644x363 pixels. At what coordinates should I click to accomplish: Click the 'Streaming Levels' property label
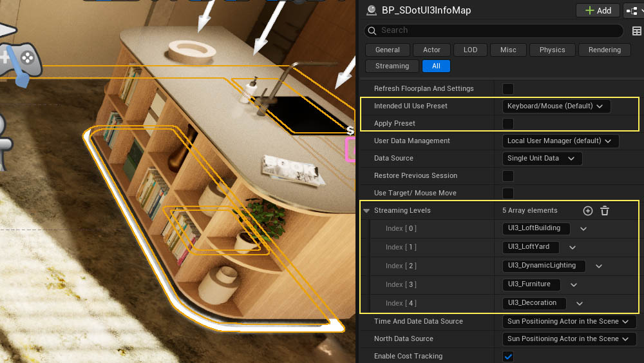[x=402, y=210]
